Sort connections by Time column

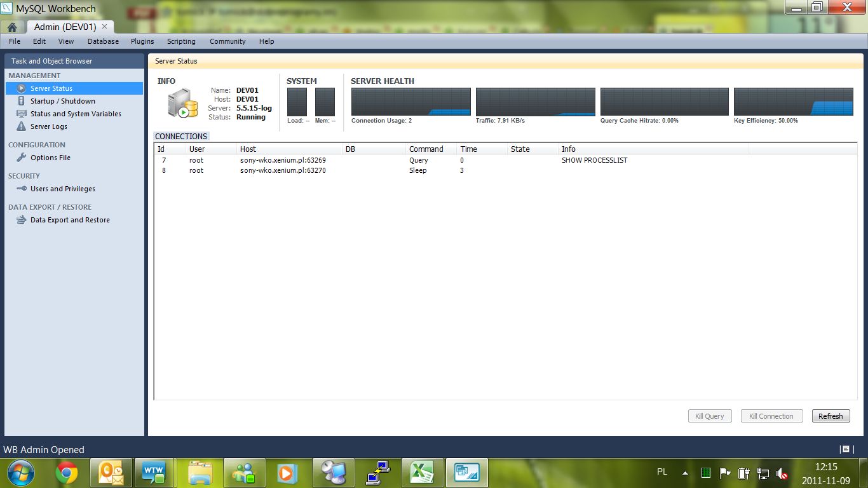[x=482, y=149]
